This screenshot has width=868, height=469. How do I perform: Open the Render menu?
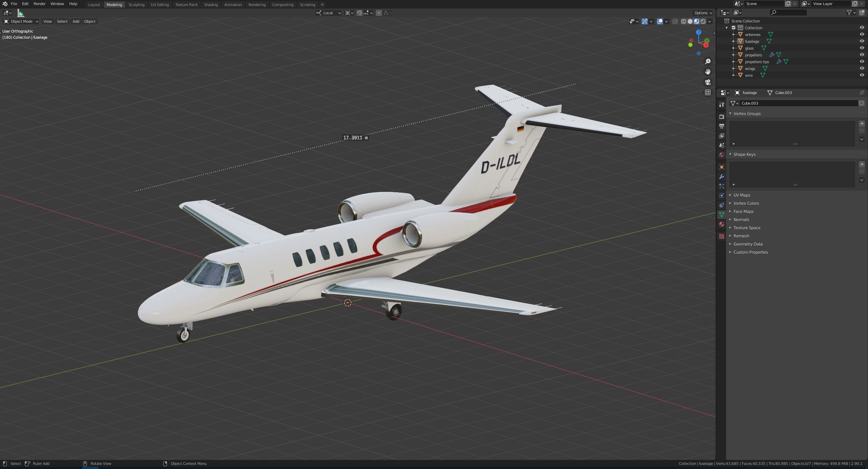click(x=39, y=4)
